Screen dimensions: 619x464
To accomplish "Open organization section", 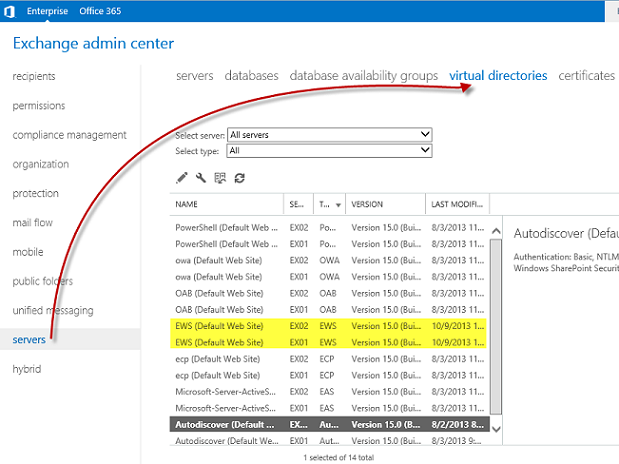I will pyautogui.click(x=41, y=164).
